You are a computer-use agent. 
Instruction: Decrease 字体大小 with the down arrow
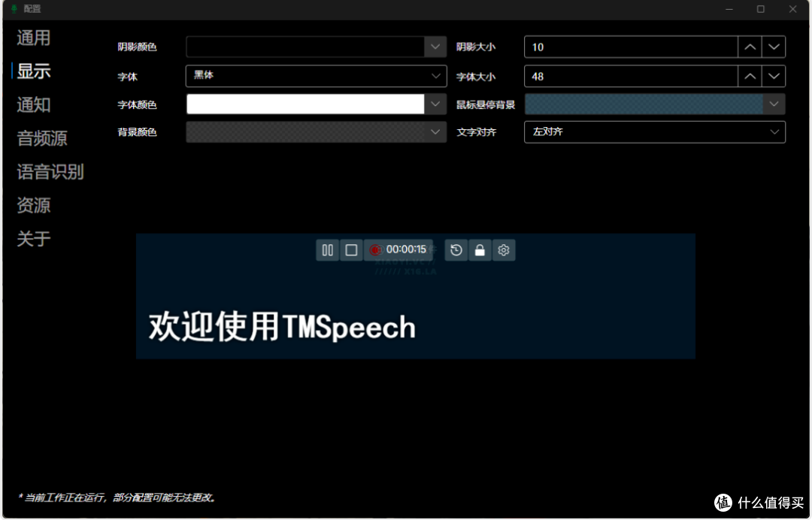pyautogui.click(x=774, y=77)
